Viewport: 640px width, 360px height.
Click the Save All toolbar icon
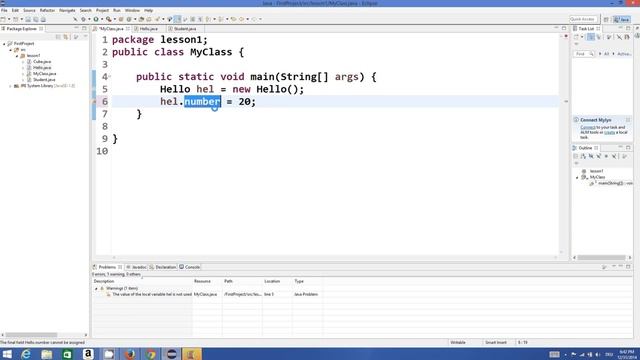click(x=36, y=19)
